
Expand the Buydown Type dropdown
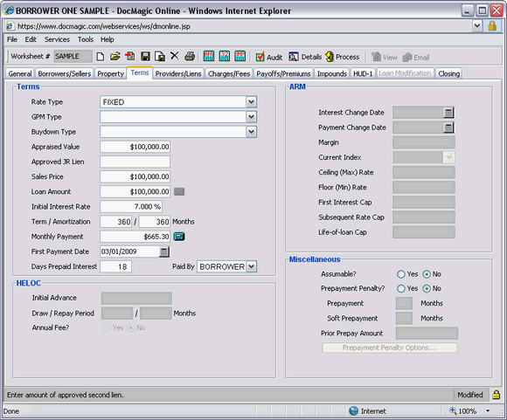click(x=251, y=132)
